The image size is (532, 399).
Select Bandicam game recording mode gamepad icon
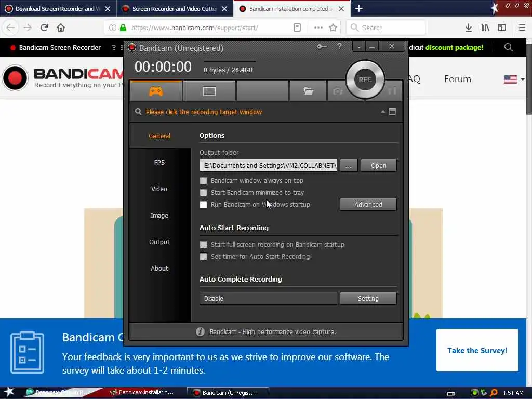pos(156,91)
